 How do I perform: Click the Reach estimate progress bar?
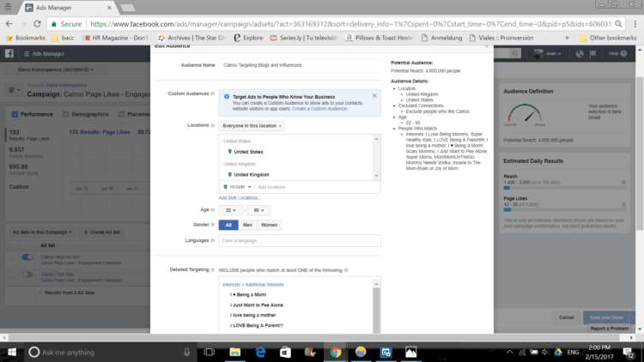[565, 188]
